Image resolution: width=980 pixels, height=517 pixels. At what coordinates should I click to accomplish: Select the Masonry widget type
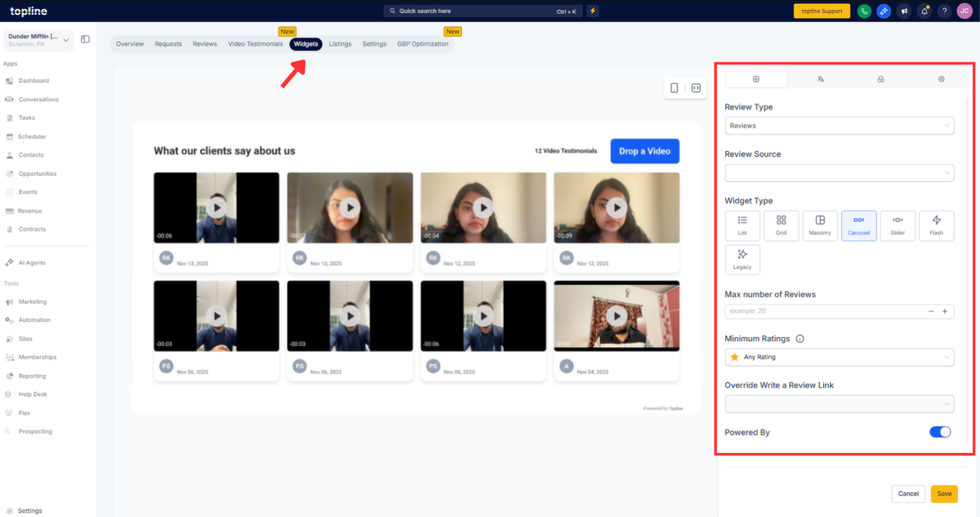point(820,226)
